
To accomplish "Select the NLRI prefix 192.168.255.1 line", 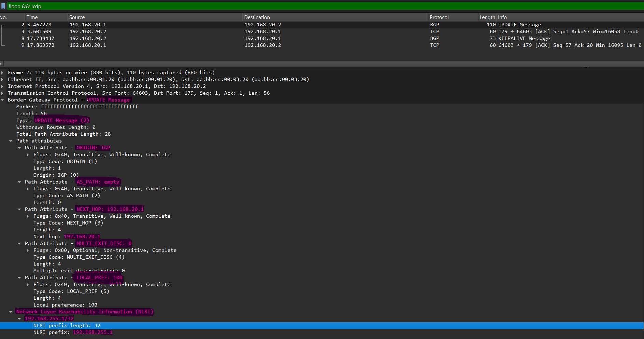I will coord(73,332).
